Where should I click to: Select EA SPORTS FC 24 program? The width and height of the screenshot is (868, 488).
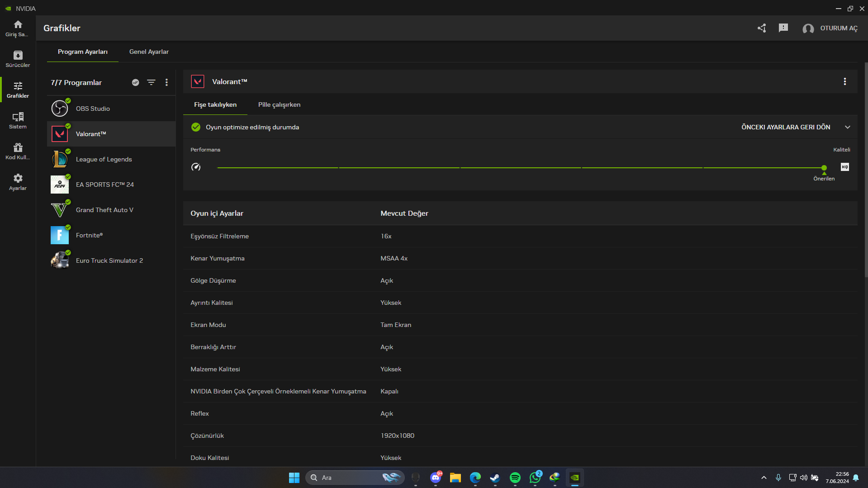point(111,185)
